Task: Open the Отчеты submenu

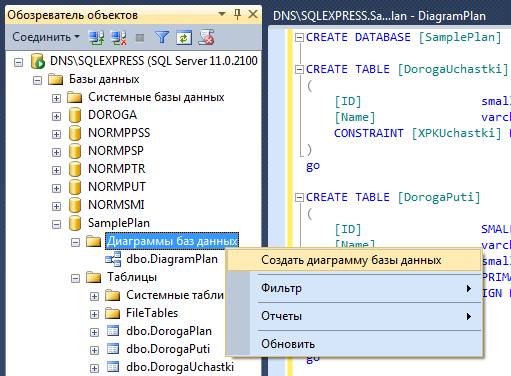Action: click(354, 316)
